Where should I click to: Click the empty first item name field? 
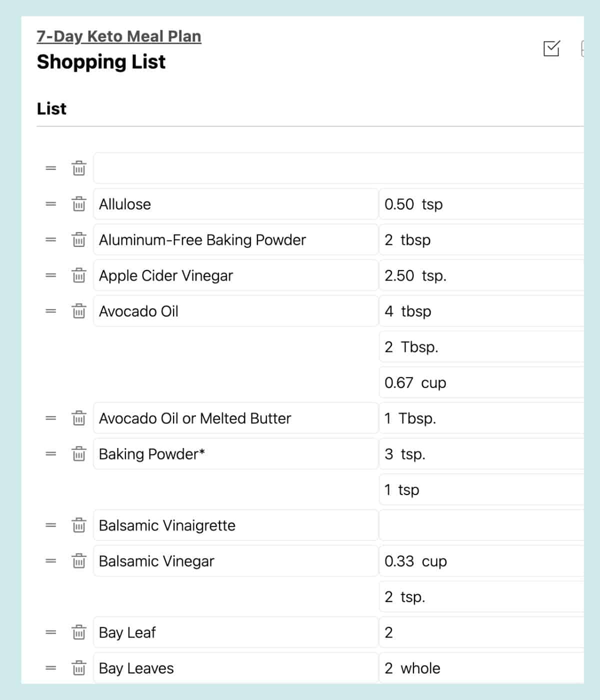pos(338,168)
